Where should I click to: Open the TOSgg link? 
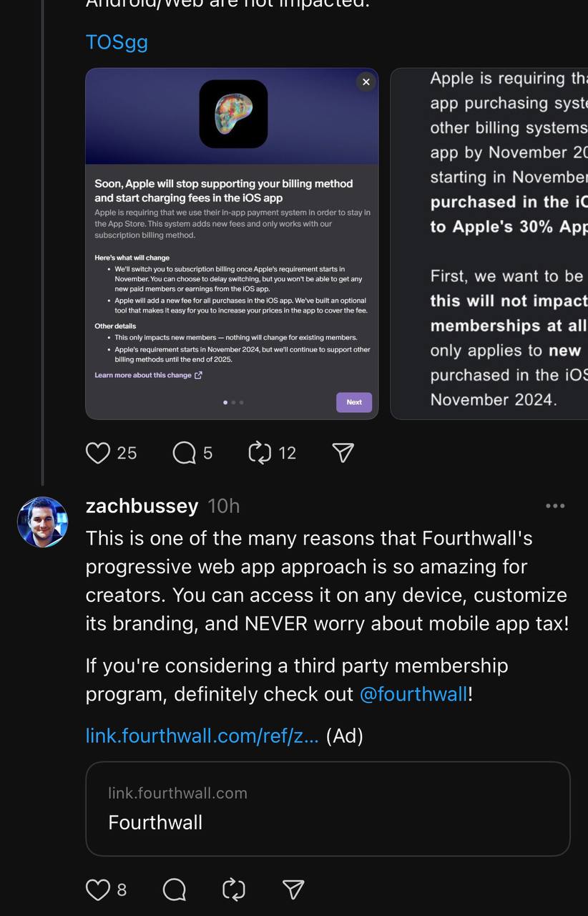(117, 42)
